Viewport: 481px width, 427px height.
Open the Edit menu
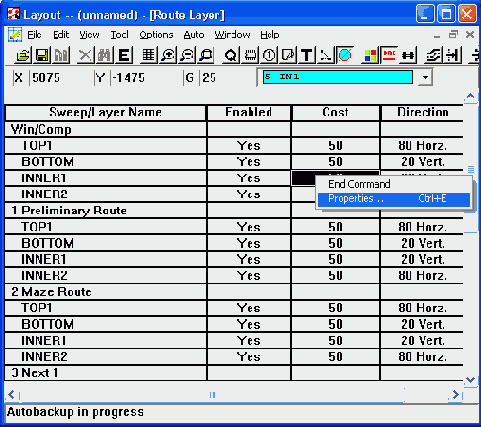click(x=61, y=35)
